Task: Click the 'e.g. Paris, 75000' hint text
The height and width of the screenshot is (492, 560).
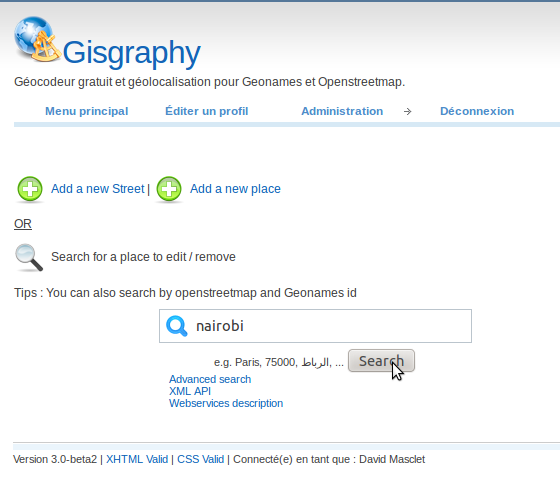Action: point(279,362)
